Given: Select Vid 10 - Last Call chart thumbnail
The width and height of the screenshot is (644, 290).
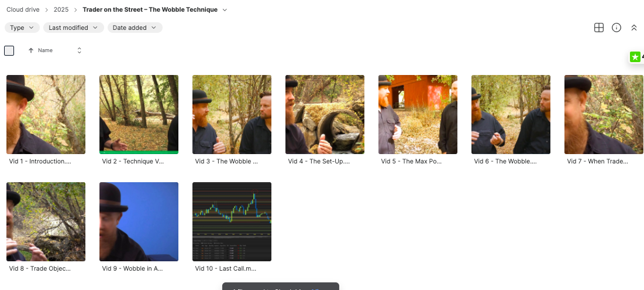Looking at the screenshot, I should [232, 221].
